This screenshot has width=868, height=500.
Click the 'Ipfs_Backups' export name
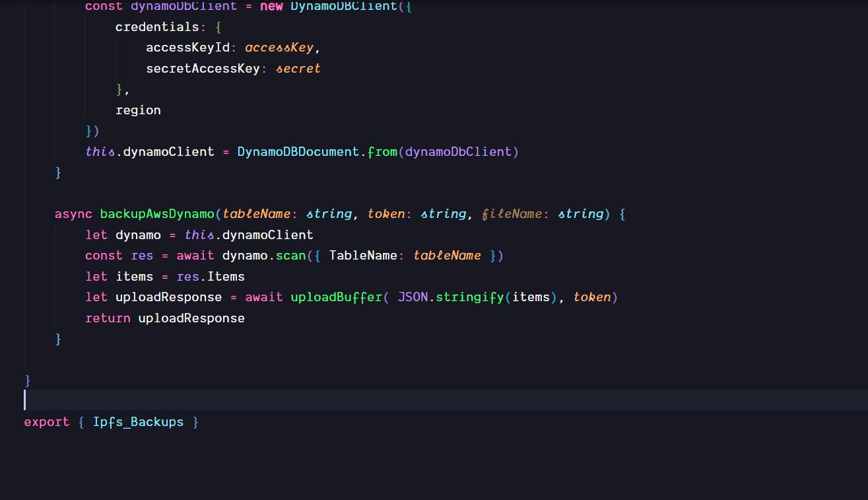point(138,422)
